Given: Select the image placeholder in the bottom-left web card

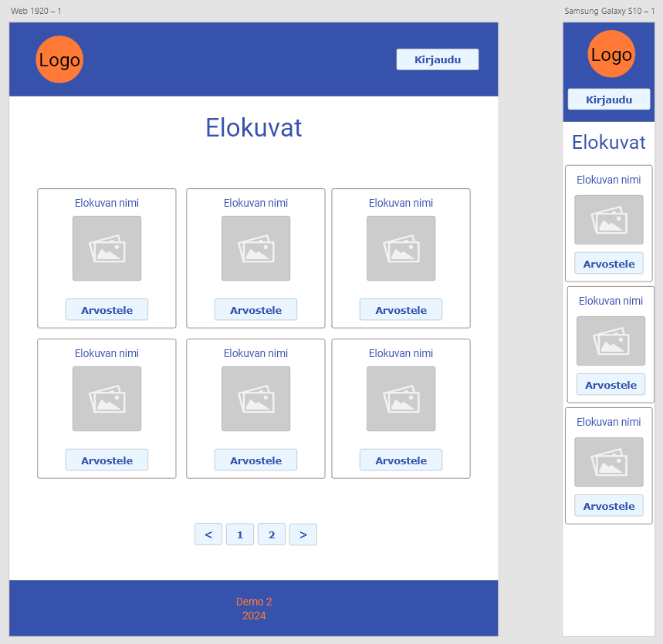Looking at the screenshot, I should [x=107, y=399].
